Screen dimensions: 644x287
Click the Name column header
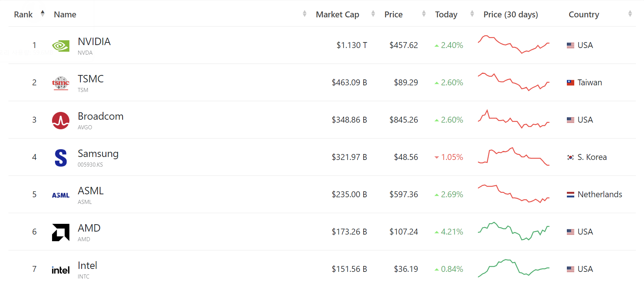(65, 14)
